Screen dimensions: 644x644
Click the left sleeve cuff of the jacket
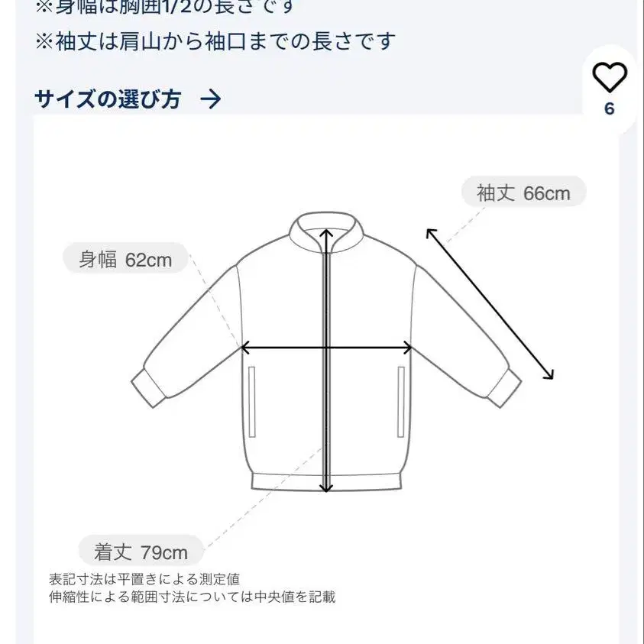(x=148, y=387)
